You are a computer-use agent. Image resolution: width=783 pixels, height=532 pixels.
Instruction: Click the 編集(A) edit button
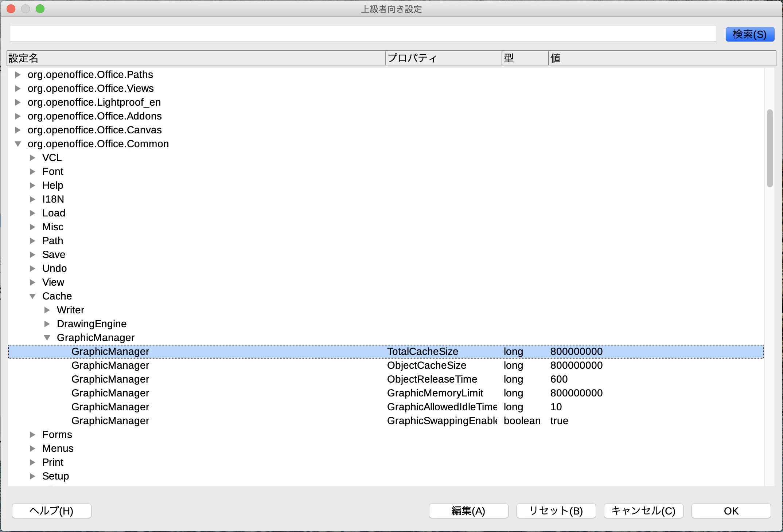click(468, 511)
